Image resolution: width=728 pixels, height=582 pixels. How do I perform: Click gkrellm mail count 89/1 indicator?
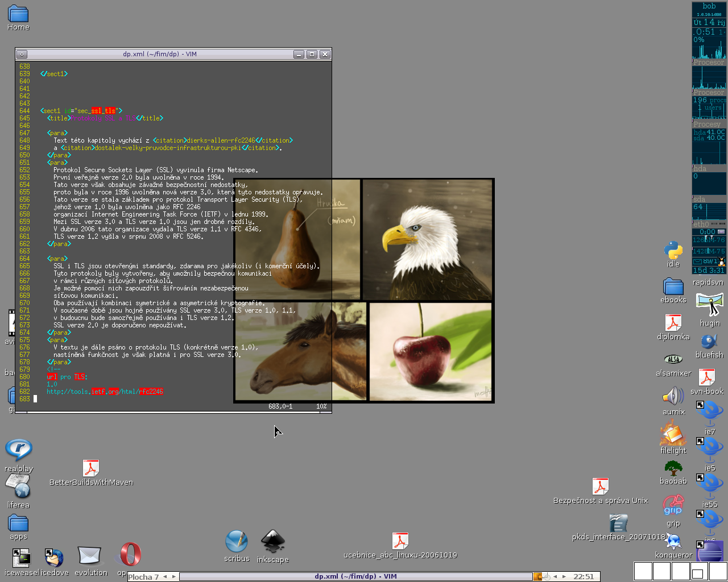click(x=709, y=261)
